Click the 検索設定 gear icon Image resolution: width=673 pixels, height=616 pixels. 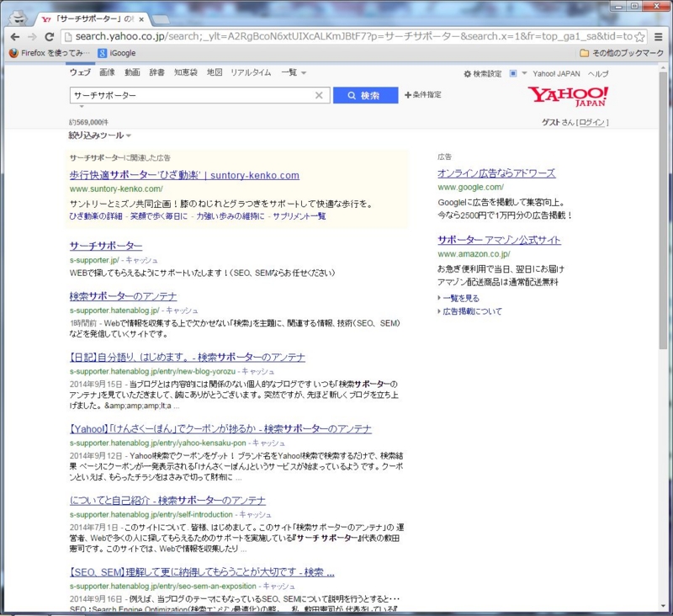tap(468, 74)
